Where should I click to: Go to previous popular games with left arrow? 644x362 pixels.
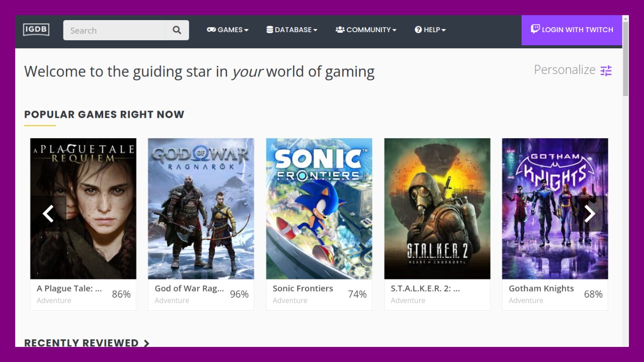pyautogui.click(x=48, y=214)
